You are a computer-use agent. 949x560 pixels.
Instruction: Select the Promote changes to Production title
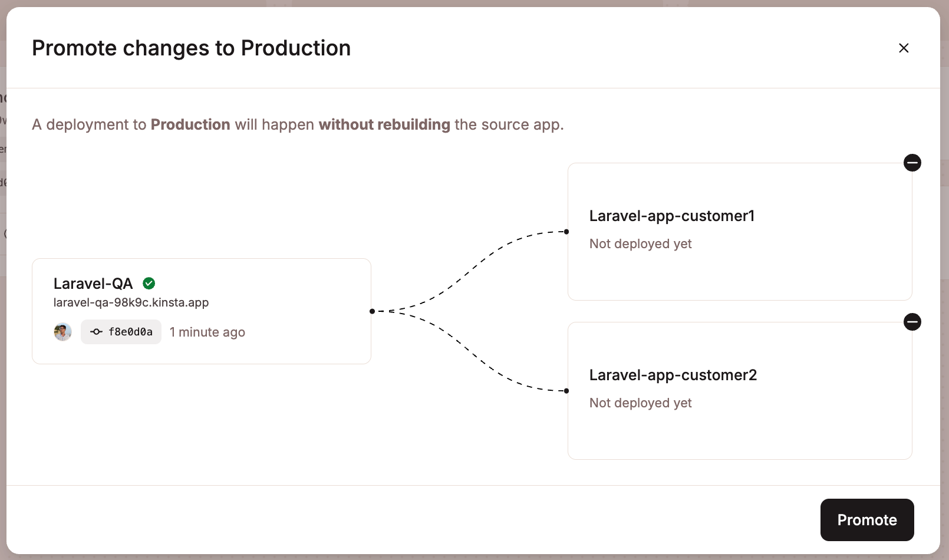(192, 48)
